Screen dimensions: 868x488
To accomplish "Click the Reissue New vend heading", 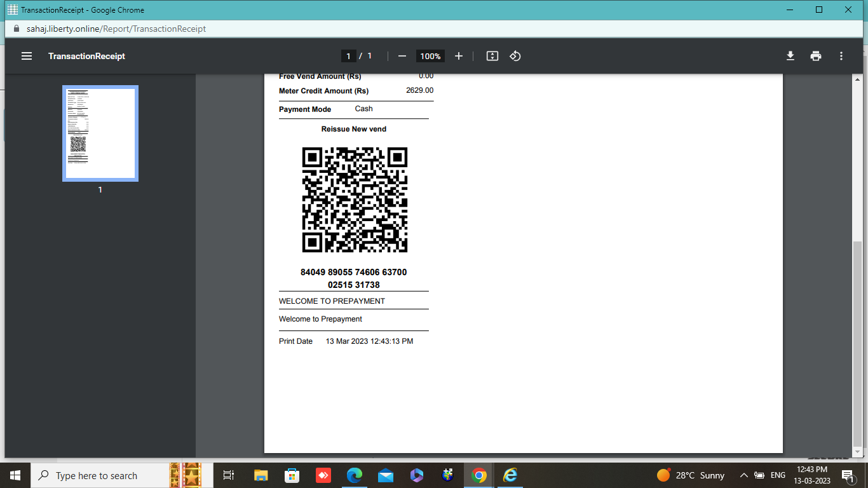I will 354,129.
